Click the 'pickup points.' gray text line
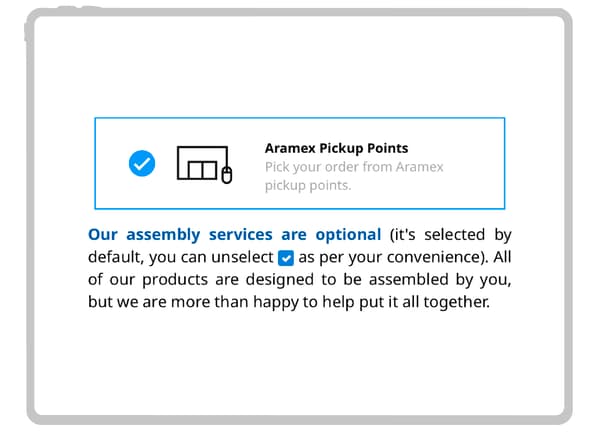This screenshot has width=600, height=433. tap(308, 186)
